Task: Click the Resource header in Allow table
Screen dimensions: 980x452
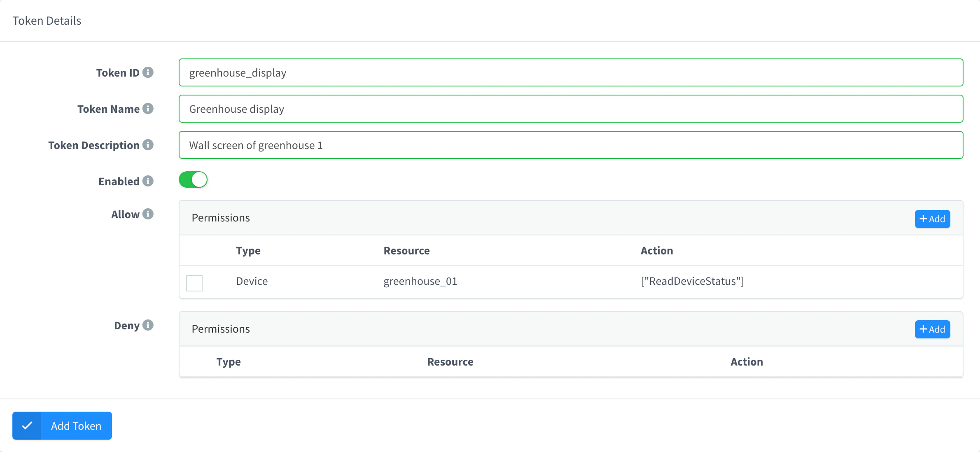Action: pyautogui.click(x=406, y=251)
